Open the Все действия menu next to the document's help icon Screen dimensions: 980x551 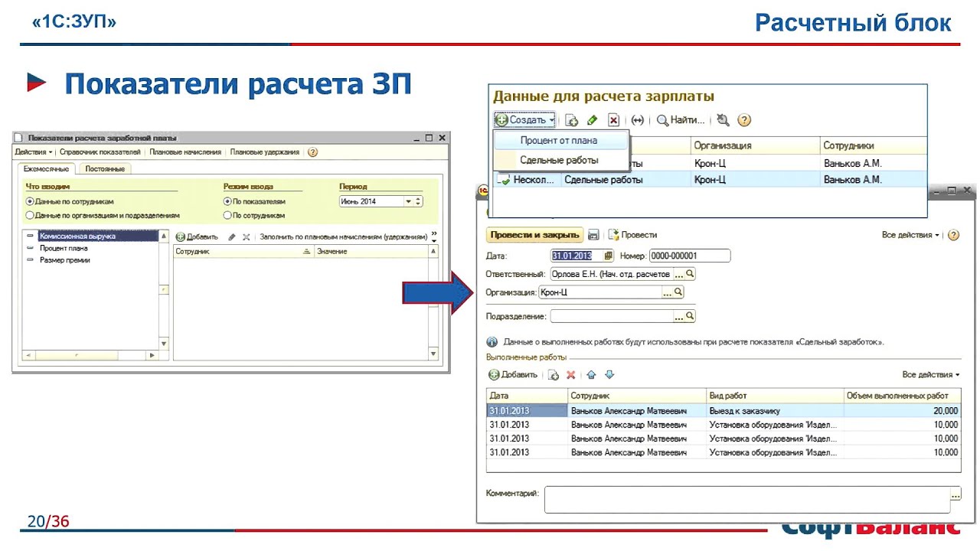point(910,235)
